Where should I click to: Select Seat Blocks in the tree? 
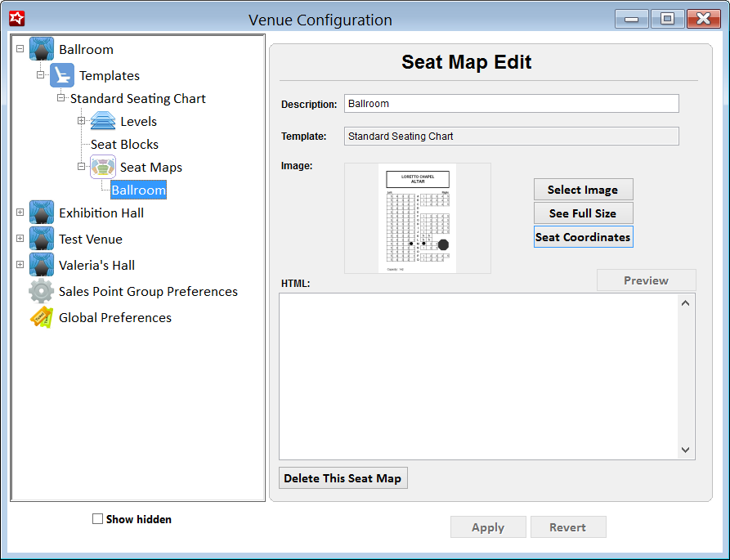124,144
